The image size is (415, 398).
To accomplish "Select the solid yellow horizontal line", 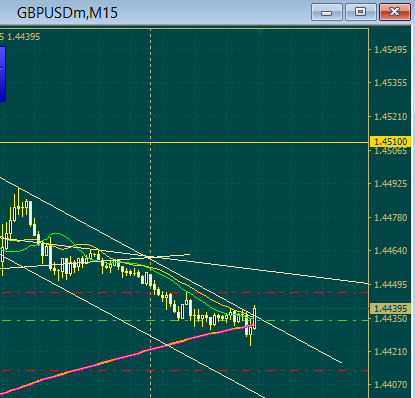I will pyautogui.click(x=184, y=143).
